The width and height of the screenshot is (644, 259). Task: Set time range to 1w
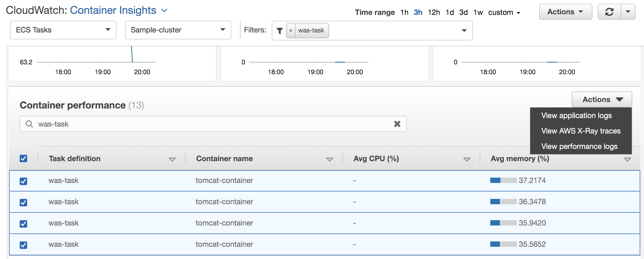coord(478,12)
